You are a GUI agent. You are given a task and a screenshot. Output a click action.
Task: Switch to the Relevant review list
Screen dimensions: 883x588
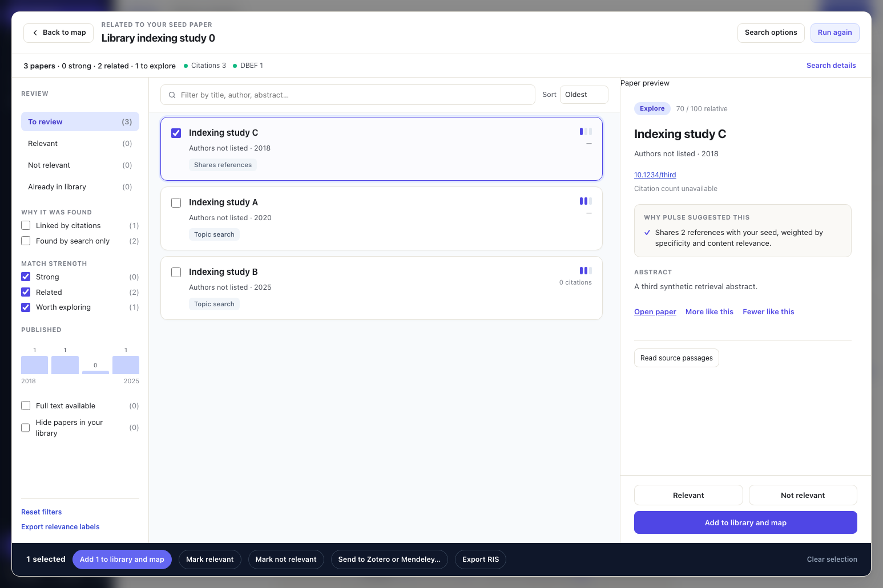80,143
